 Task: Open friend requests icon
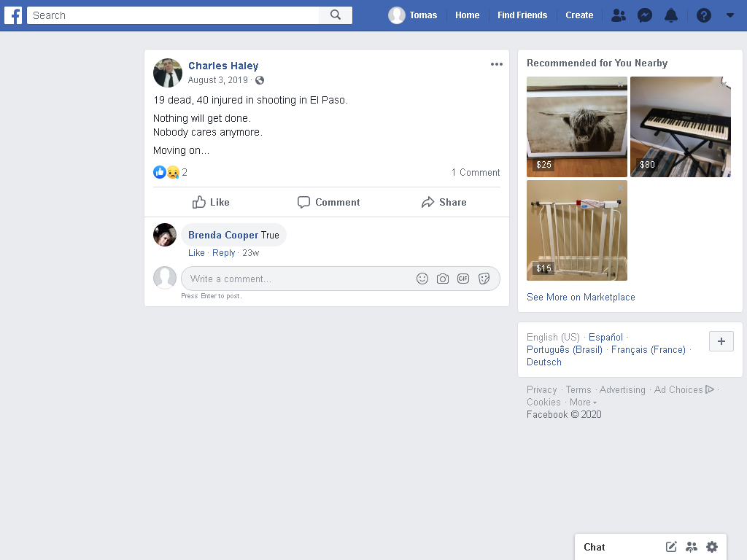[x=619, y=15]
